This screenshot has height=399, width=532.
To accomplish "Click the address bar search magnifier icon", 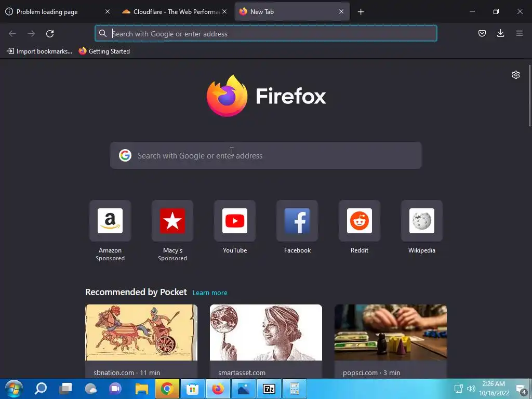I will (102, 33).
